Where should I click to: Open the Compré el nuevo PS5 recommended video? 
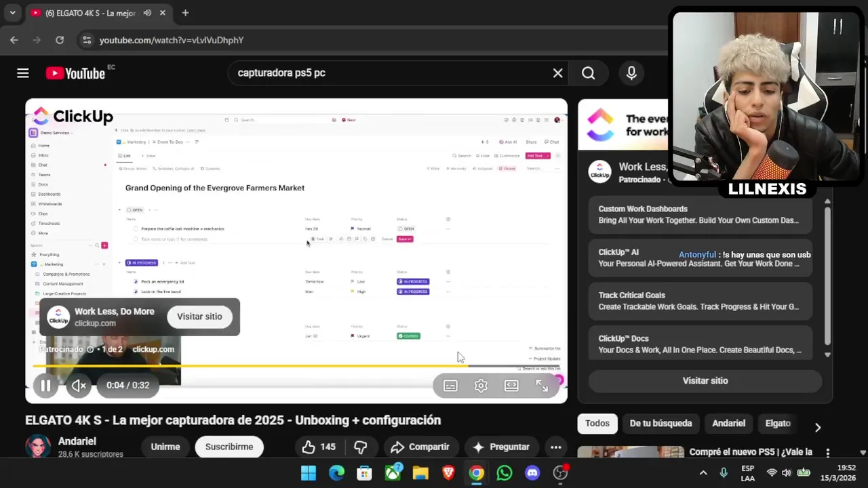(x=750, y=452)
